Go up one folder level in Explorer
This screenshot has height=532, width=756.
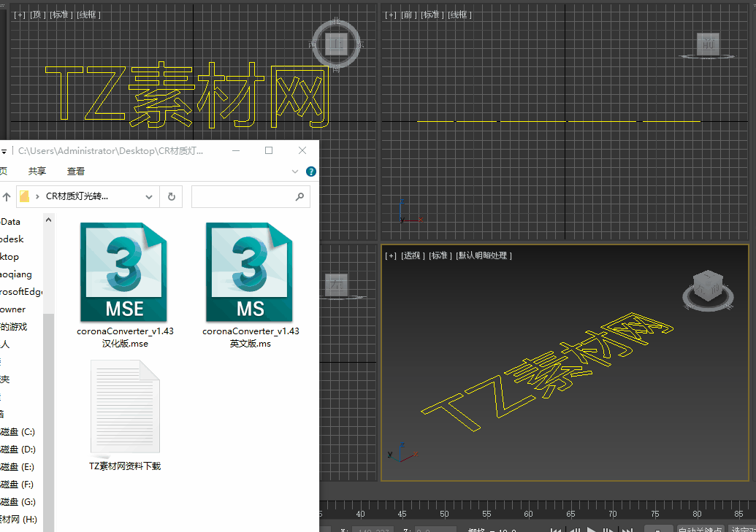7,196
